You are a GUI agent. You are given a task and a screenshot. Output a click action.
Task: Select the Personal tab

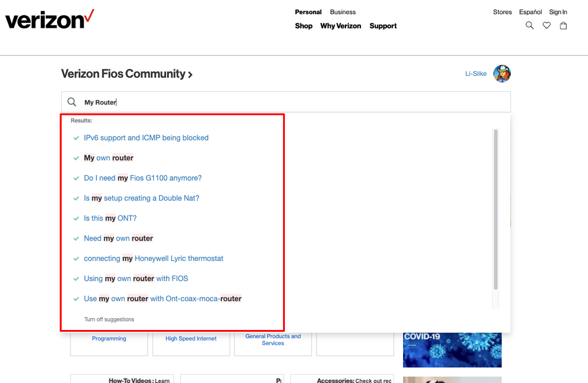[x=308, y=12]
